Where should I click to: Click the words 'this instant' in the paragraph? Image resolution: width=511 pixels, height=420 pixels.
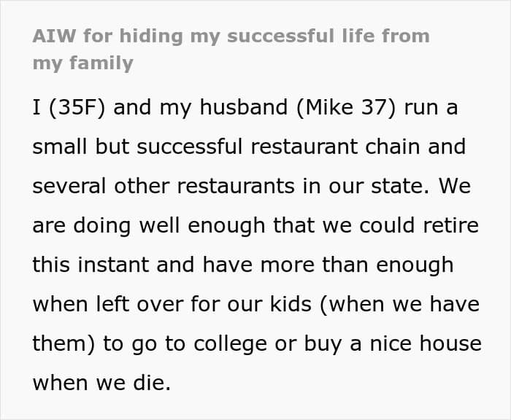pos(91,265)
